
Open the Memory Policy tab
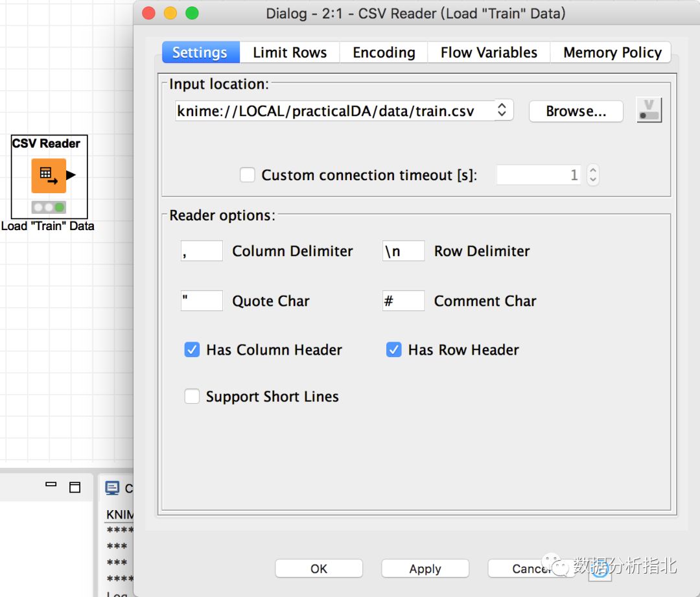pos(611,53)
